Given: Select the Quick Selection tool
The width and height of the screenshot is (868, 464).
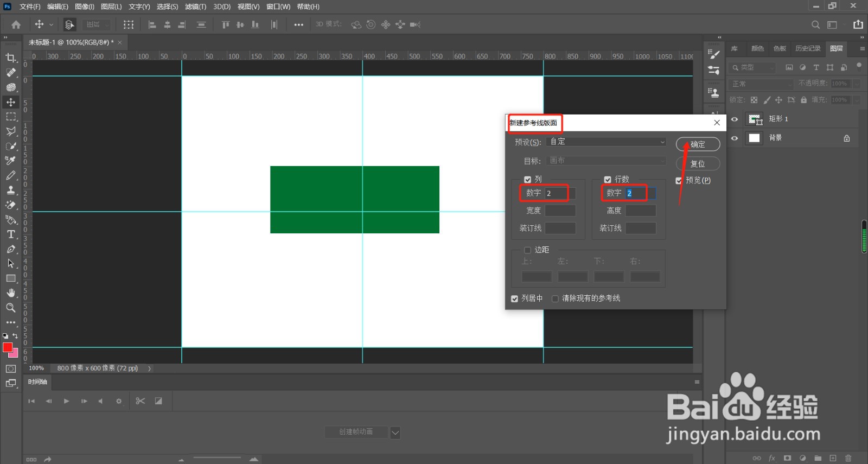Looking at the screenshot, I should [x=10, y=147].
